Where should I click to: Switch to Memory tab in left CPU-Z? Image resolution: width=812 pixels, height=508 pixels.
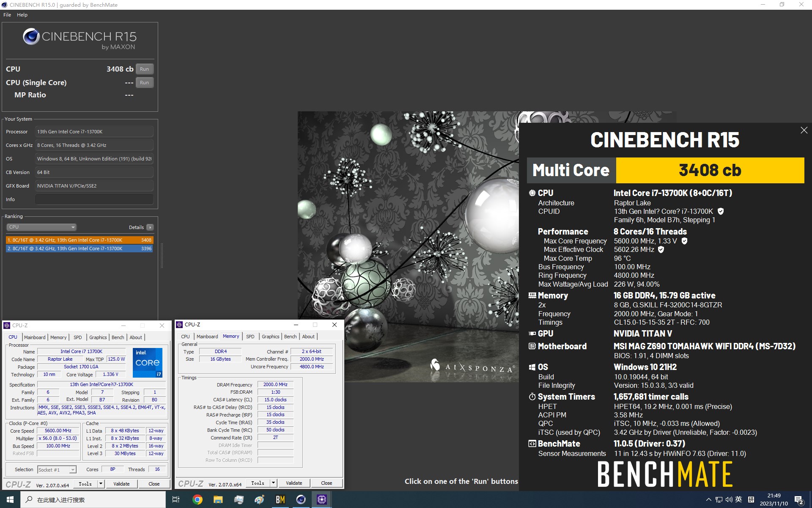point(58,337)
